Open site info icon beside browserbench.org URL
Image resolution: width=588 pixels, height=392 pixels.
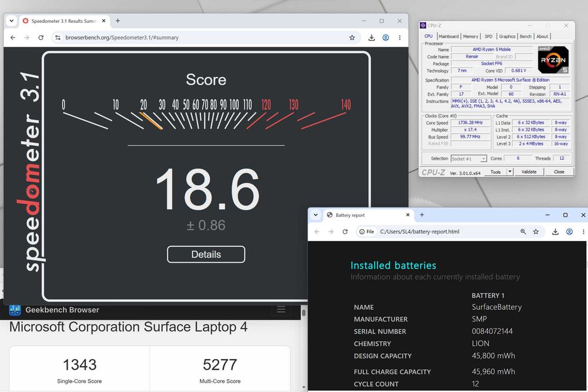[x=58, y=38]
